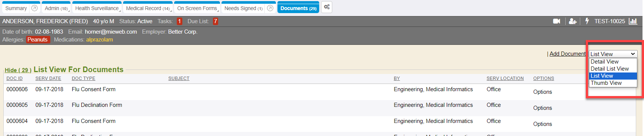Click the red Due List count badge

click(x=215, y=21)
